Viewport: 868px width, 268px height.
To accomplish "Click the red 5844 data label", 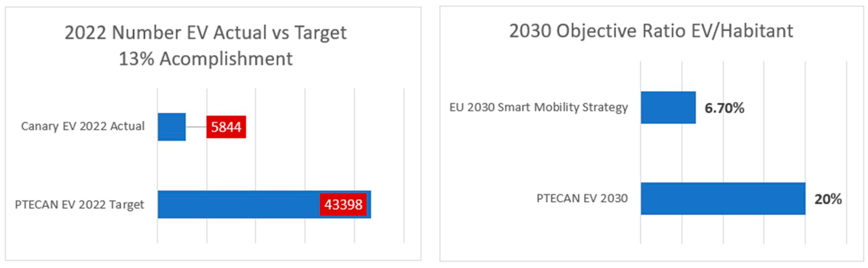I will click(226, 127).
